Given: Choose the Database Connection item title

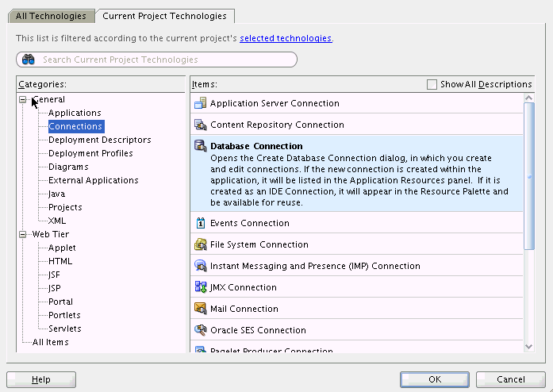Looking at the screenshot, I should coord(256,146).
